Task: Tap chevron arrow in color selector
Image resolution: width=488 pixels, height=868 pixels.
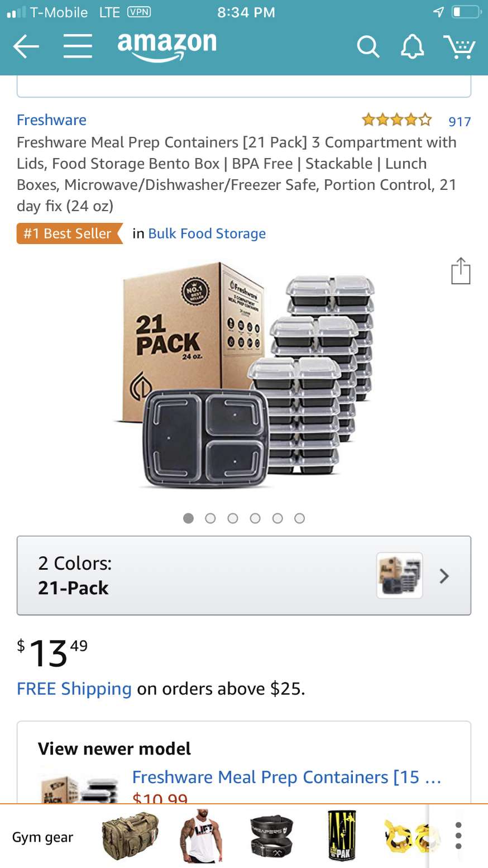Action: coord(444,576)
